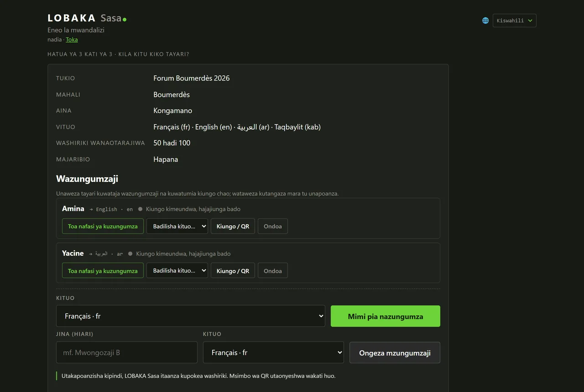
Task: Click the Boumerdès location value
Action: tap(172, 95)
